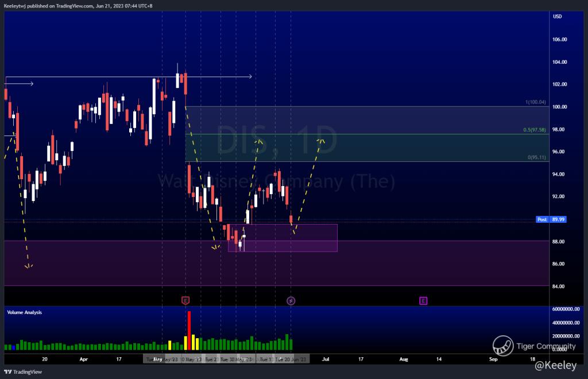Open the purple upcoming earnings E marker

(423, 301)
